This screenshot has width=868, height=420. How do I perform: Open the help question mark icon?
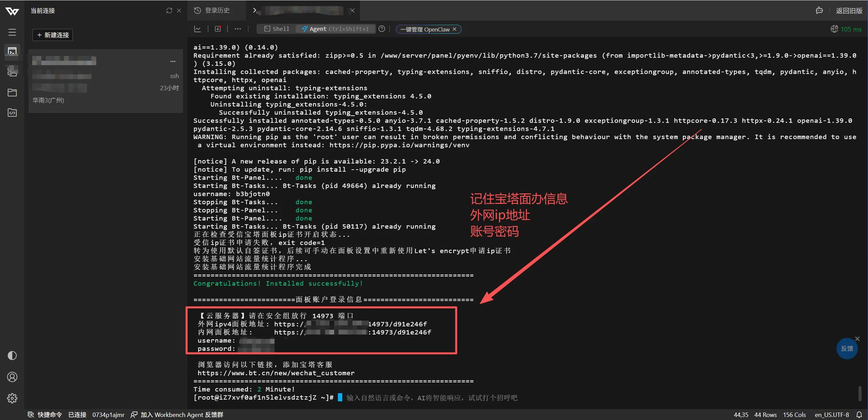[x=382, y=29]
